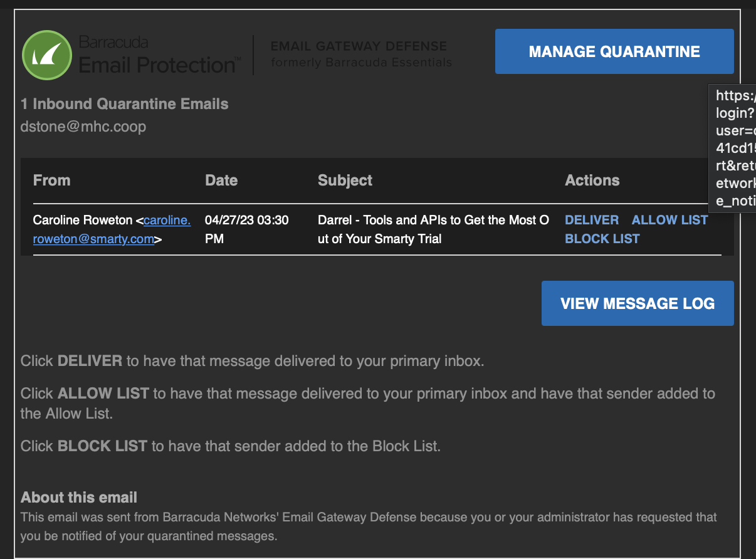Image resolution: width=756 pixels, height=559 pixels.
Task: Click the EMAIL GATEWAY DEFENSE title
Action: point(359,46)
